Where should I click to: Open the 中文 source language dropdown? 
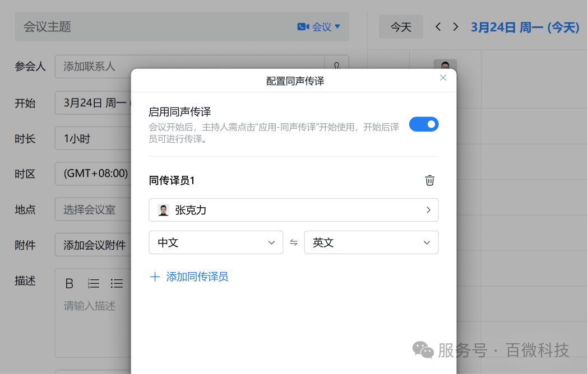coord(216,242)
